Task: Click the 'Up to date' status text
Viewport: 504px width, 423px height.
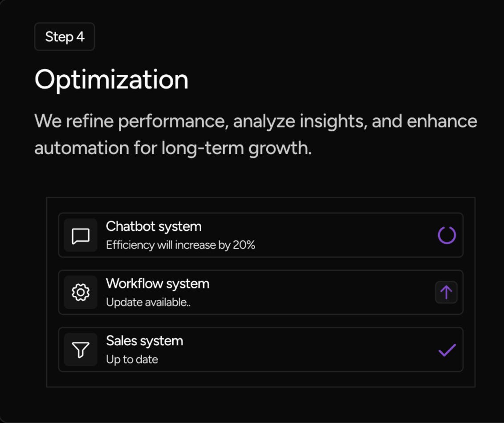Action: tap(132, 359)
